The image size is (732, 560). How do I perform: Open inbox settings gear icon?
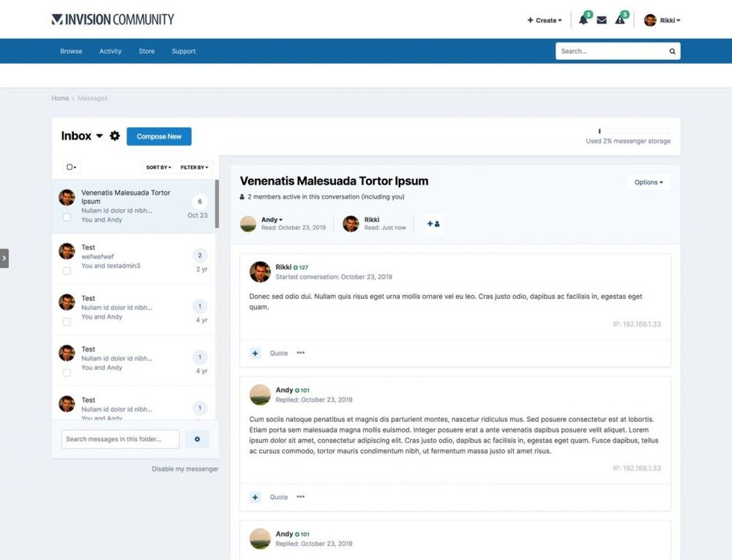[x=114, y=136]
